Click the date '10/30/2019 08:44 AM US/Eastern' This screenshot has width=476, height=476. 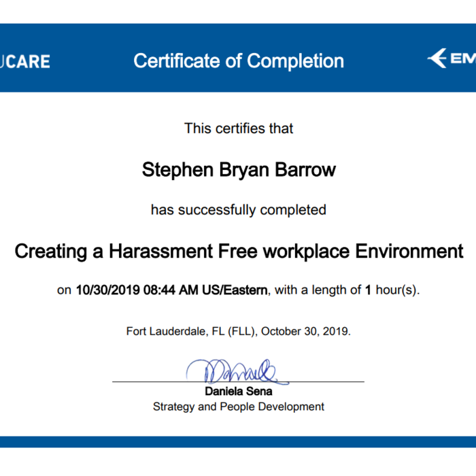pyautogui.click(x=171, y=290)
